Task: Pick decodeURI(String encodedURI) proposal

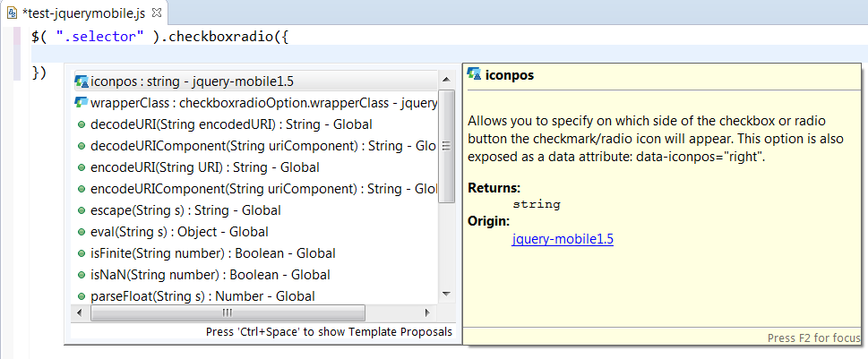Action: [x=256, y=124]
